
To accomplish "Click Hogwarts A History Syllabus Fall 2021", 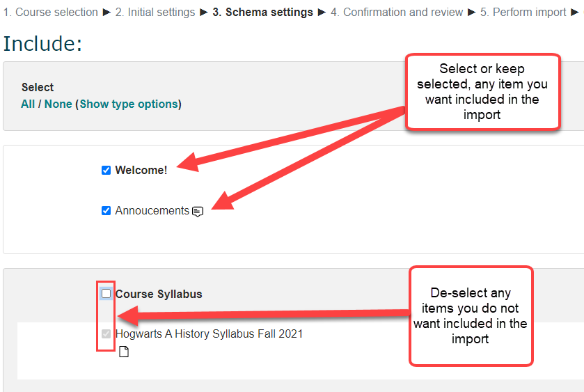I will pyautogui.click(x=209, y=334).
